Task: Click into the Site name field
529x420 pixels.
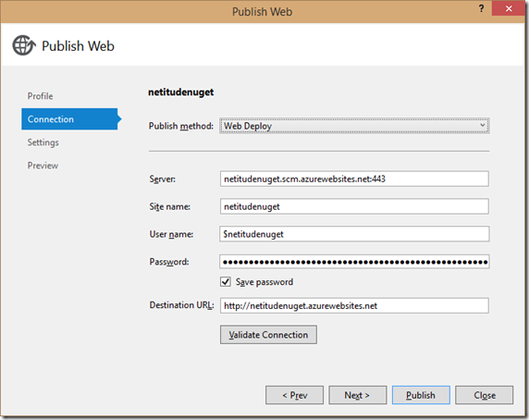Action: pyautogui.click(x=354, y=206)
